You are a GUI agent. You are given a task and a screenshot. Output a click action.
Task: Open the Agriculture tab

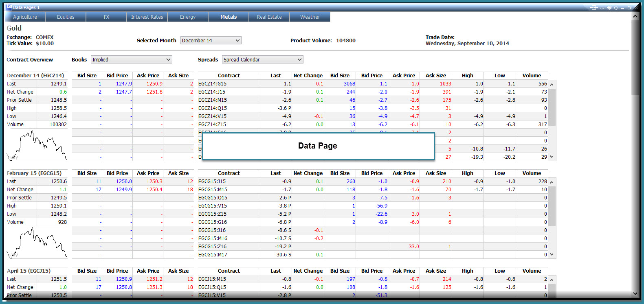click(x=25, y=17)
